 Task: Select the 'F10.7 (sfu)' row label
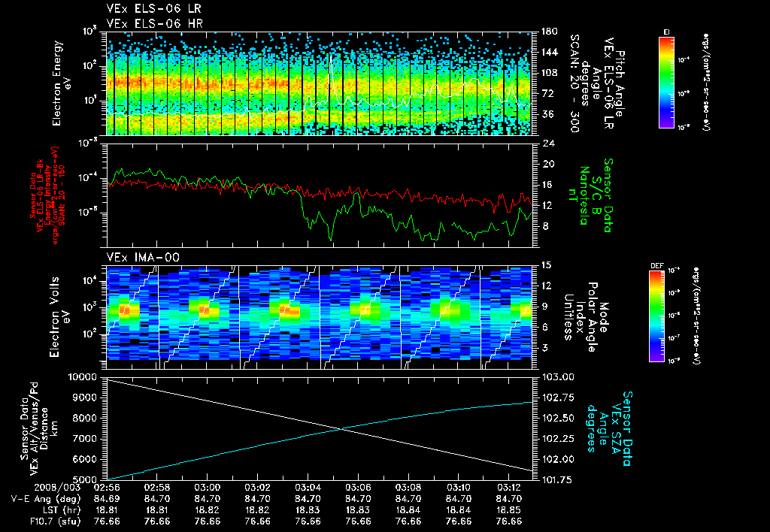[x=54, y=521]
